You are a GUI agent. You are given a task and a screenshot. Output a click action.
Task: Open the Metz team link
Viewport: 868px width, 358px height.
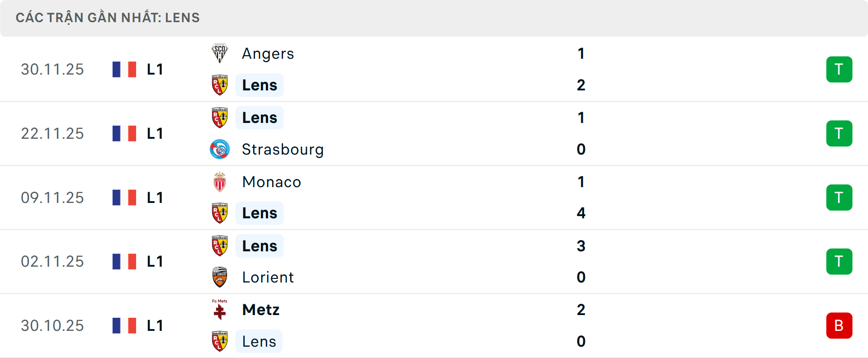click(261, 310)
